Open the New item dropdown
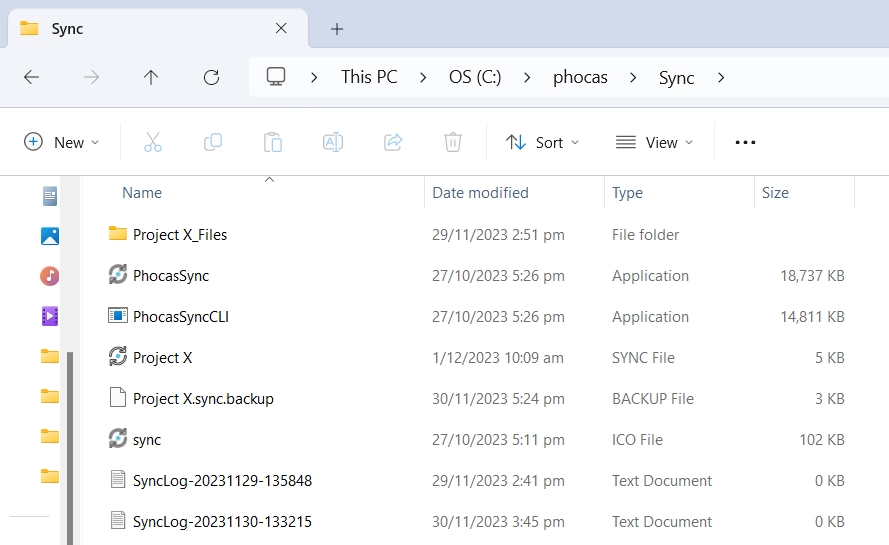 click(62, 142)
